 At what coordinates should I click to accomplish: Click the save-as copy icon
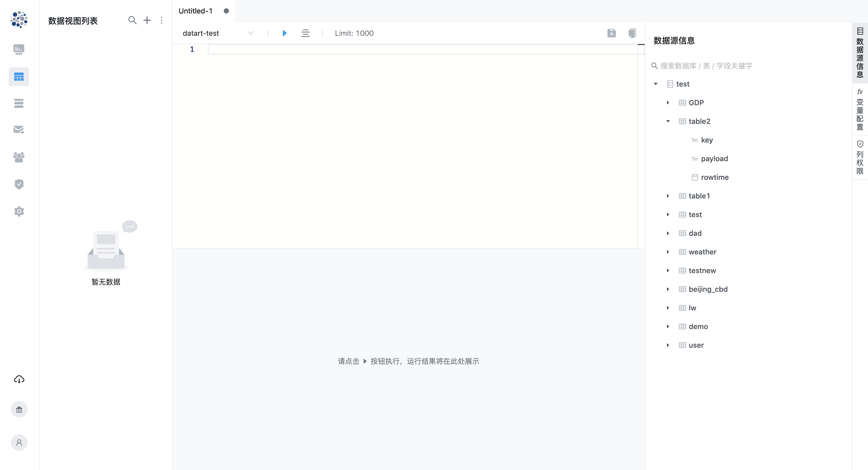pos(632,33)
